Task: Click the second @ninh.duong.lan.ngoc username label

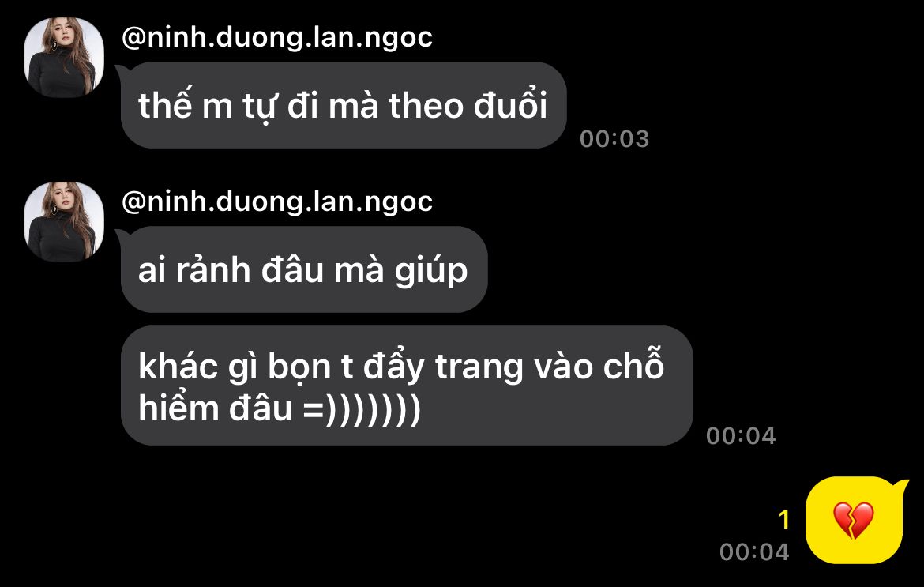Action: point(277,201)
